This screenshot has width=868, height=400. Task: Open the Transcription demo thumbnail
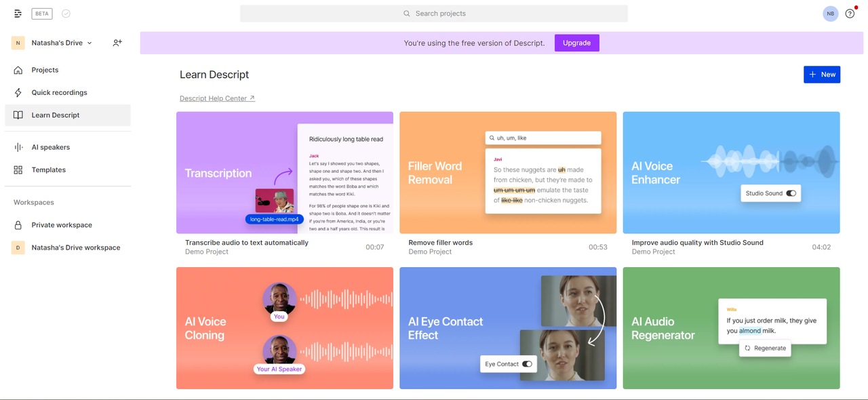pyautogui.click(x=285, y=173)
